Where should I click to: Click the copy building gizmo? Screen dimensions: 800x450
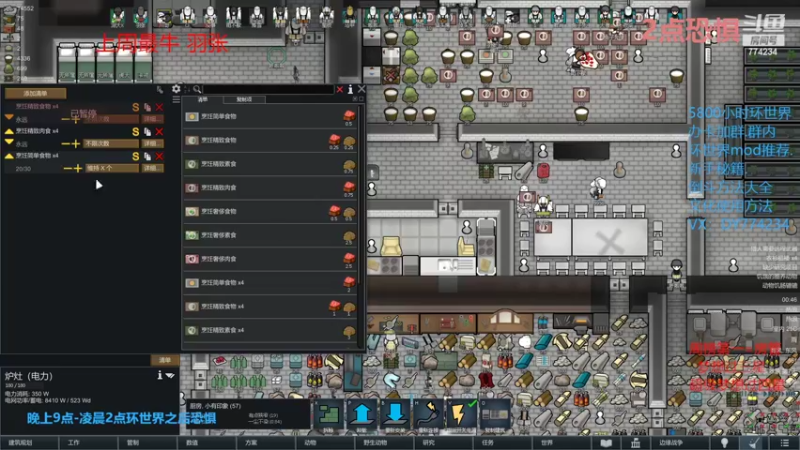pyautogui.click(x=494, y=415)
